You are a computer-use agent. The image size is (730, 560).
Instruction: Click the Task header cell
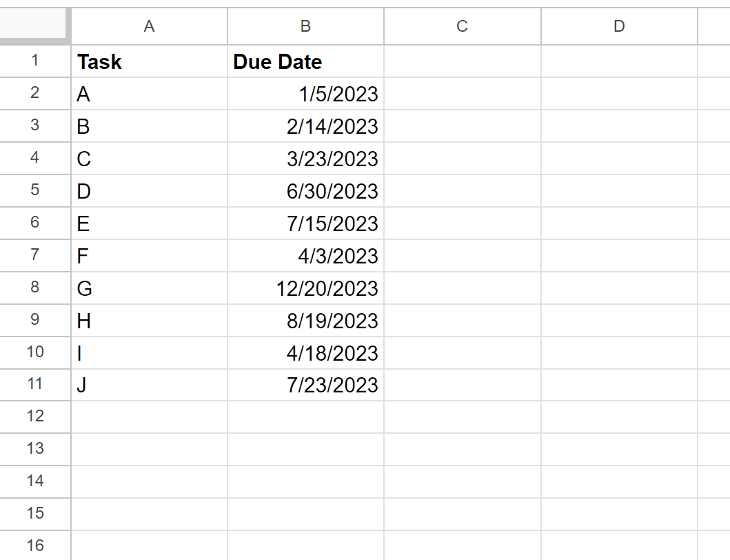tap(149, 62)
